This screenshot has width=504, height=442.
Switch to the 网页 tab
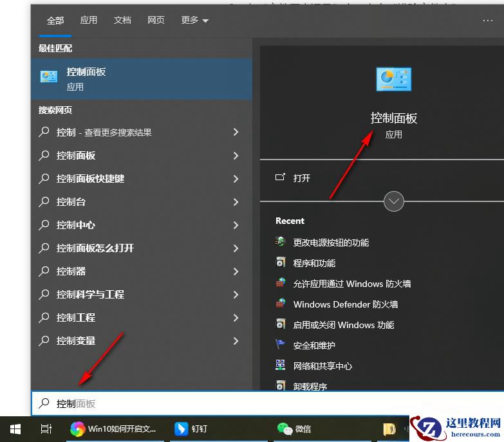pos(156,20)
